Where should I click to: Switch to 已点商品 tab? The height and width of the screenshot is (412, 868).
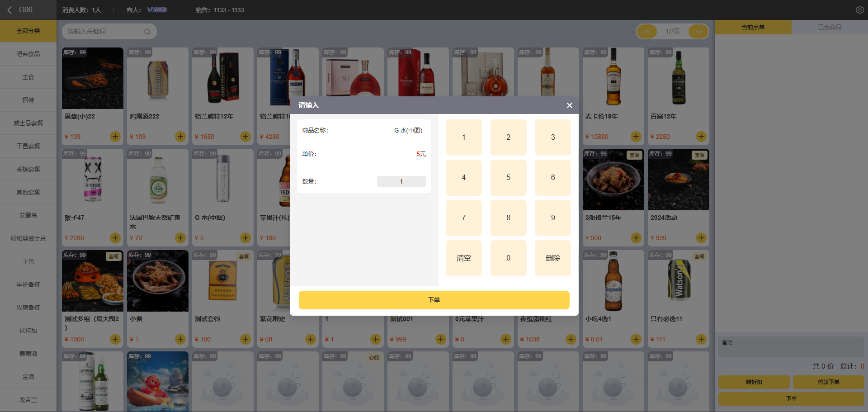pyautogui.click(x=830, y=27)
